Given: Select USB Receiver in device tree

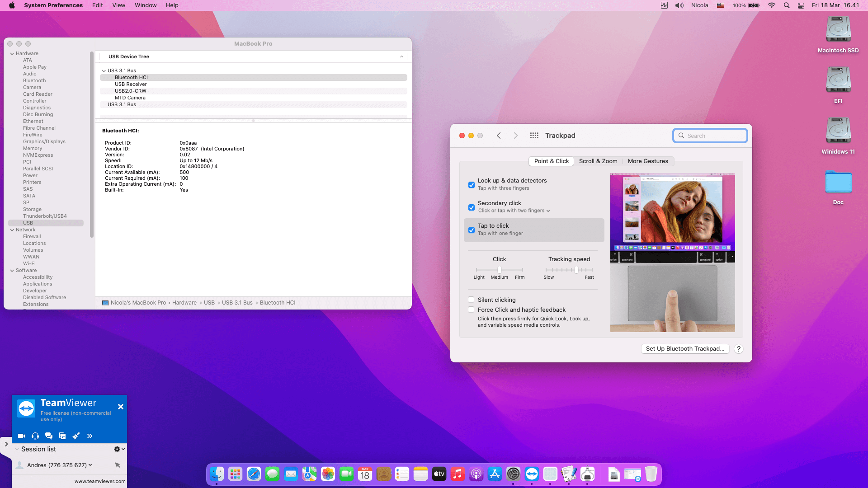Looking at the screenshot, I should click(131, 84).
